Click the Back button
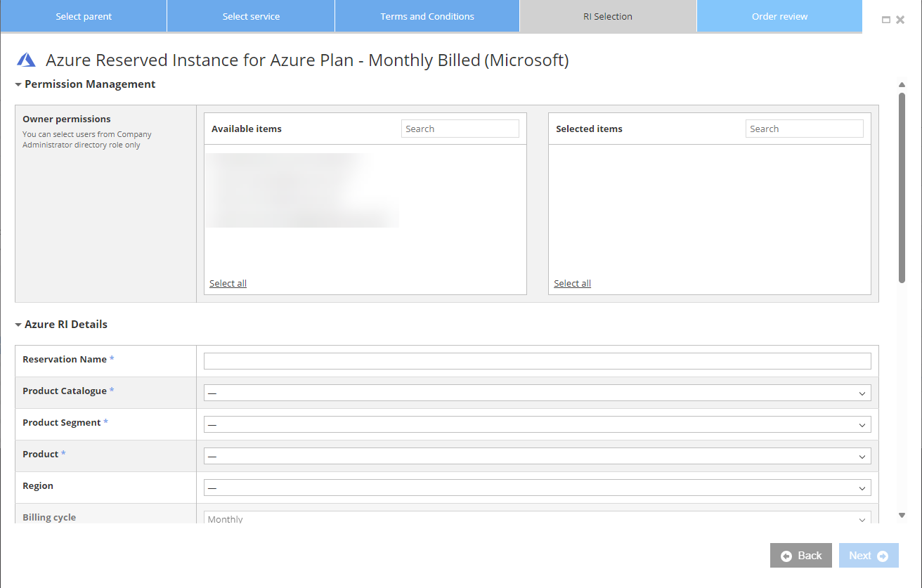 [801, 556]
